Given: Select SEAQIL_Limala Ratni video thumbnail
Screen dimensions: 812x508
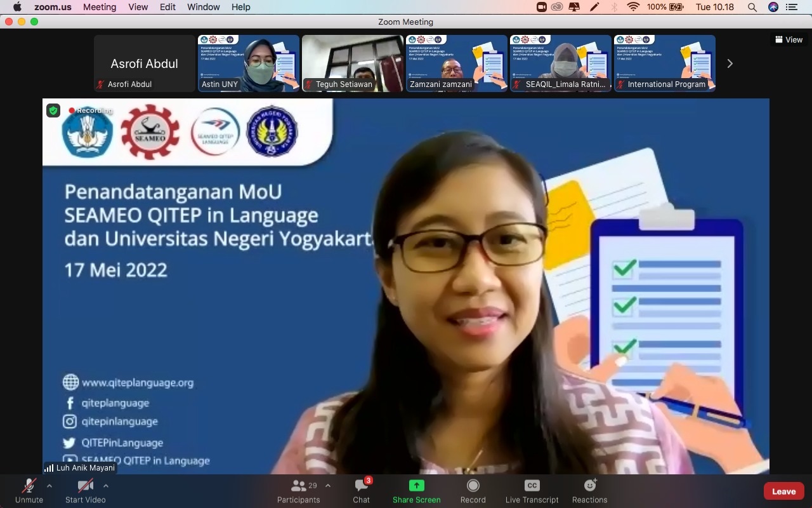Looking at the screenshot, I should click(561, 63).
